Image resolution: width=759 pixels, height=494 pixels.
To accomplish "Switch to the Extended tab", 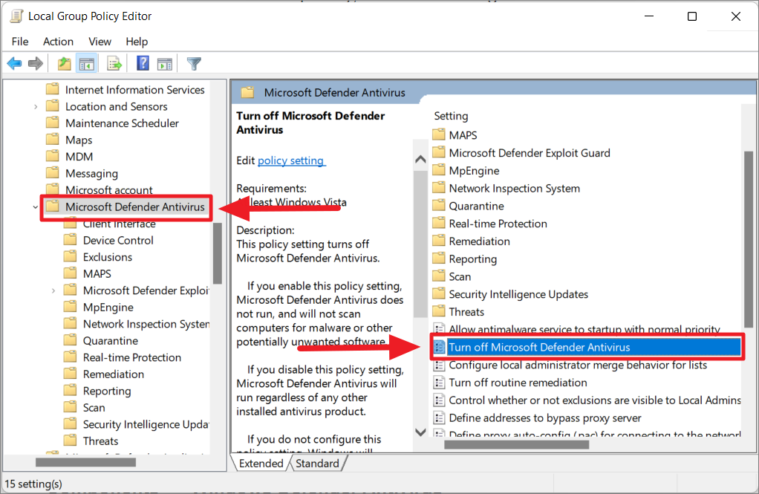I will (261, 464).
